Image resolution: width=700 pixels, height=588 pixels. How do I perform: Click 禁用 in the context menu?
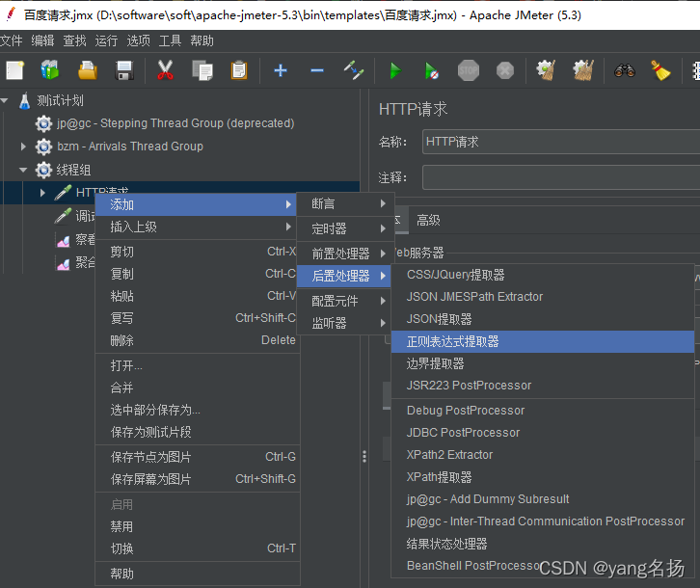click(121, 526)
